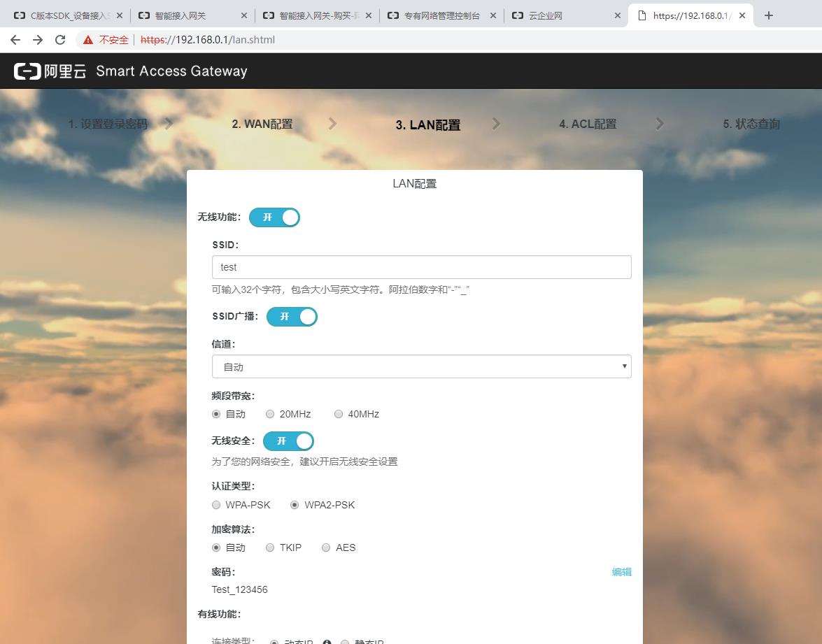
Task: Click hint 为了您的网络安全 under 无线安全
Action: (304, 461)
